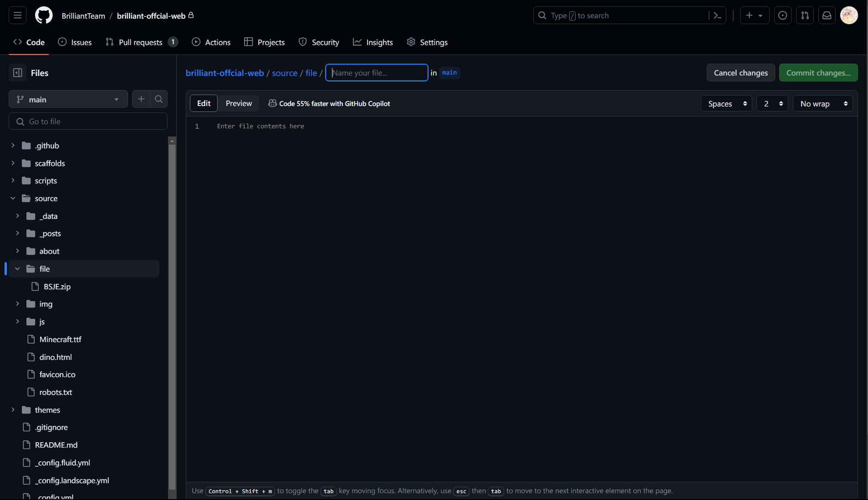
Task: Open pull requests icon in header
Action: point(805,15)
